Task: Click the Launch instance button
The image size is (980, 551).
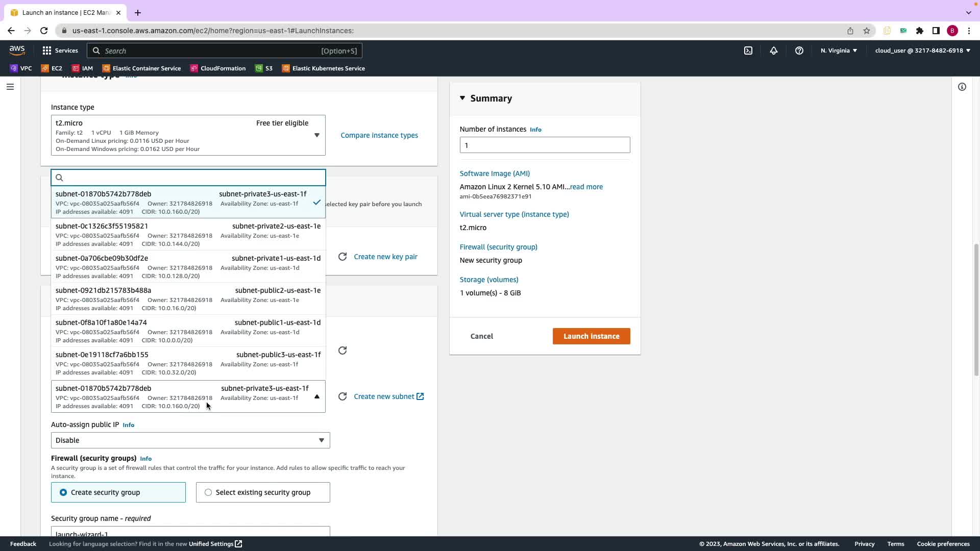Action: [591, 336]
